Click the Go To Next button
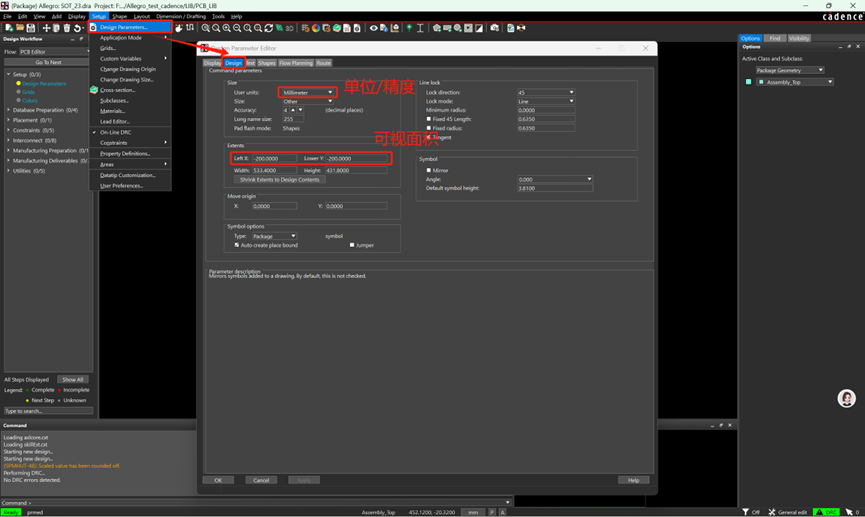Image resolution: width=865 pixels, height=517 pixels. [48, 62]
